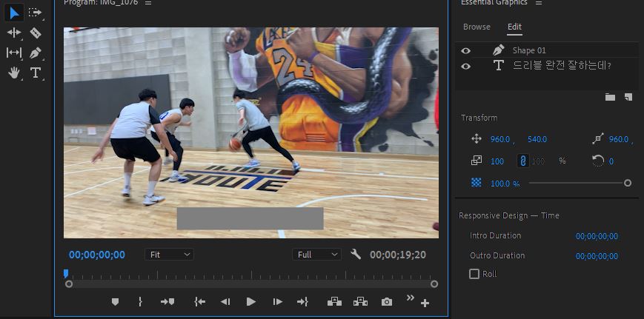Viewport: 644px width, 319px height.
Task: Switch to the Edit tab
Action: click(514, 27)
